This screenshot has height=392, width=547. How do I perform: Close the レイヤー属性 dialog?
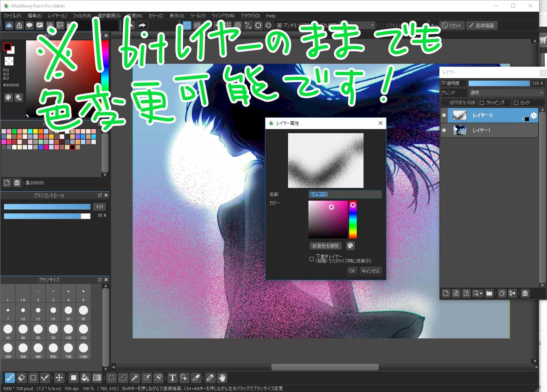pyautogui.click(x=380, y=123)
